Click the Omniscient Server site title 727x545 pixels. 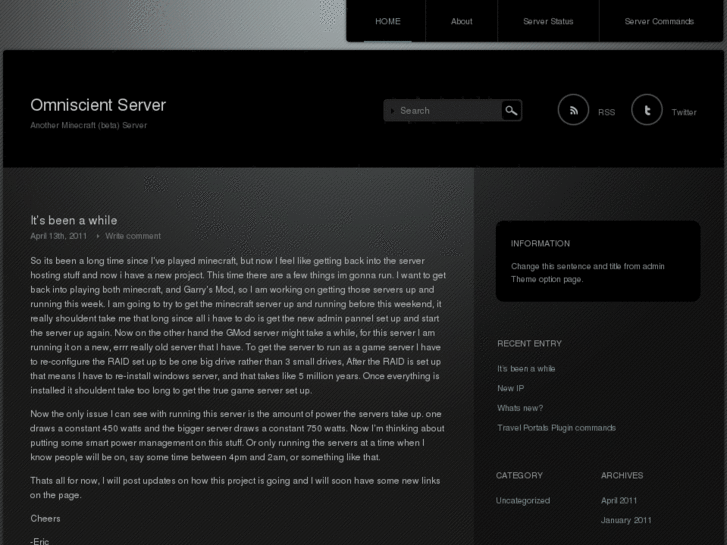[x=98, y=105]
